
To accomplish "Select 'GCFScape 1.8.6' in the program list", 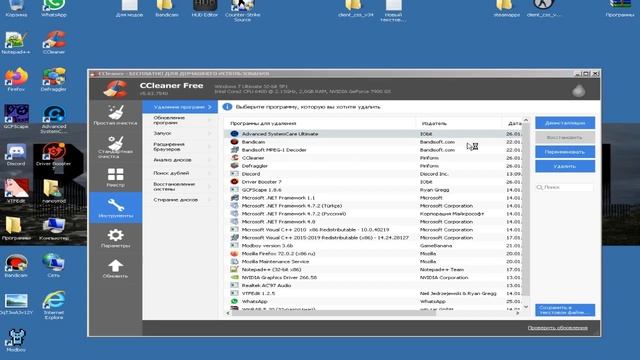I will [x=373, y=190].
